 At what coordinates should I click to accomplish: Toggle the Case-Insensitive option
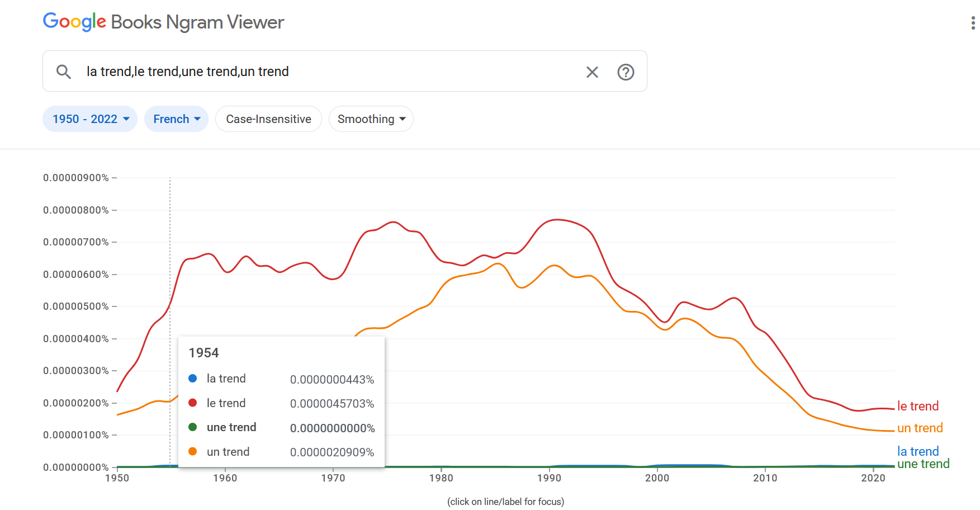click(268, 119)
